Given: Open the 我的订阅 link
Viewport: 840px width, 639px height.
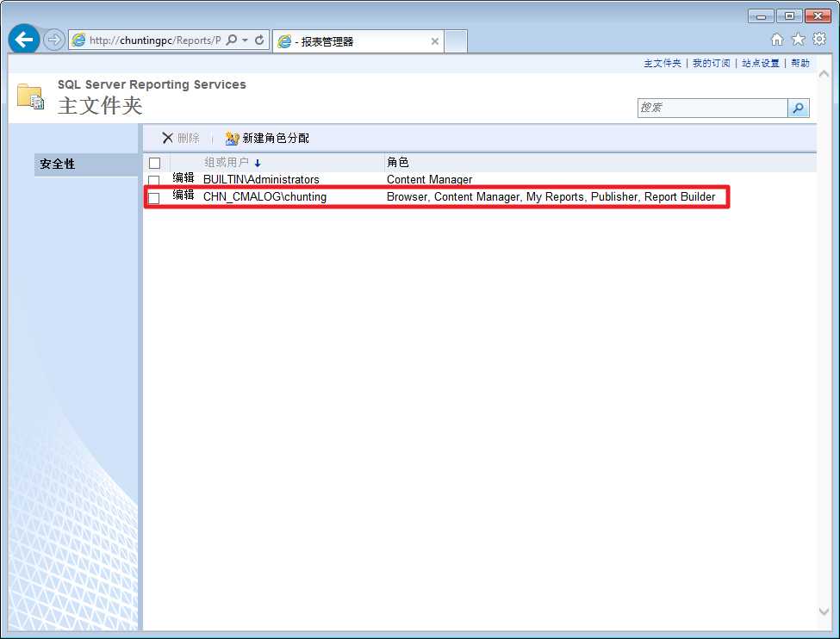Looking at the screenshot, I should (x=711, y=63).
